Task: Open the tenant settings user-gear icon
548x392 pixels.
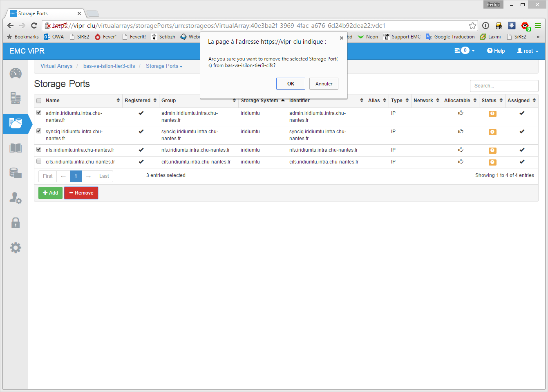Action: click(16, 198)
